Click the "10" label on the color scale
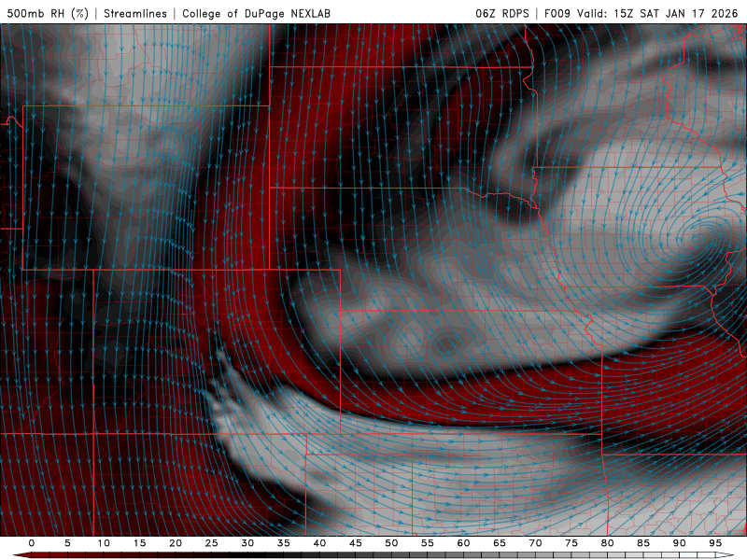Viewport: 747px width, 560px height. click(x=104, y=543)
